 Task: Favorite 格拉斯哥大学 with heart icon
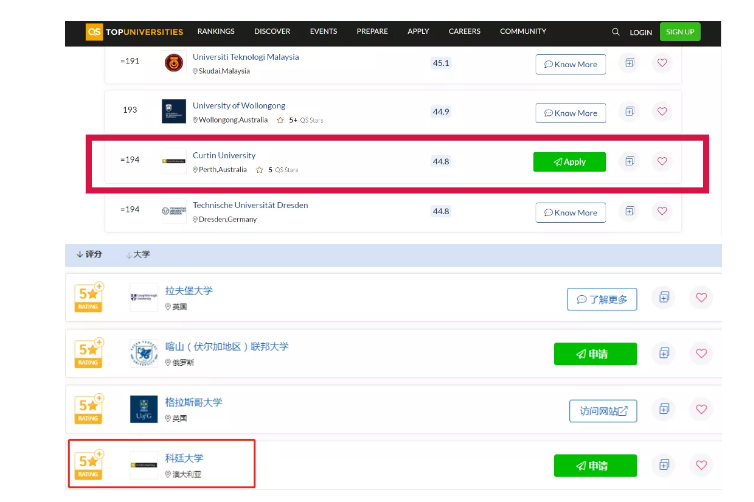pyautogui.click(x=702, y=409)
